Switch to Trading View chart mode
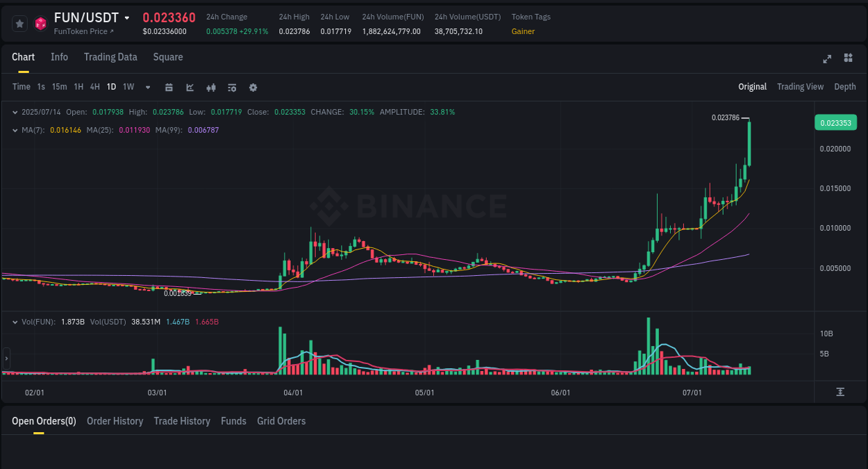The image size is (868, 469). pyautogui.click(x=800, y=87)
